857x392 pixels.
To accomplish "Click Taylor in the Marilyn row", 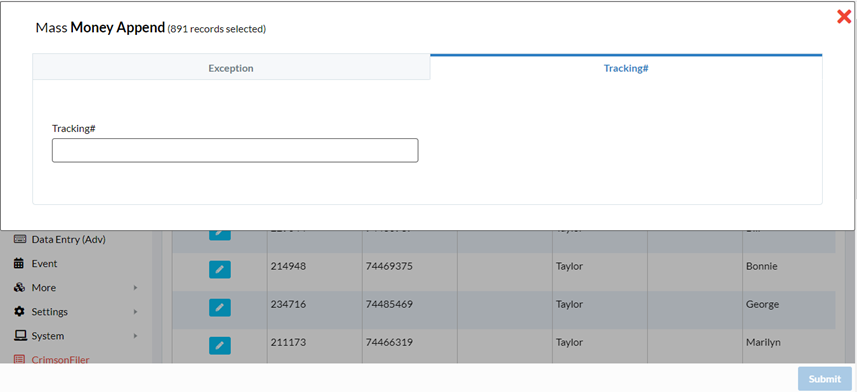I will (569, 342).
